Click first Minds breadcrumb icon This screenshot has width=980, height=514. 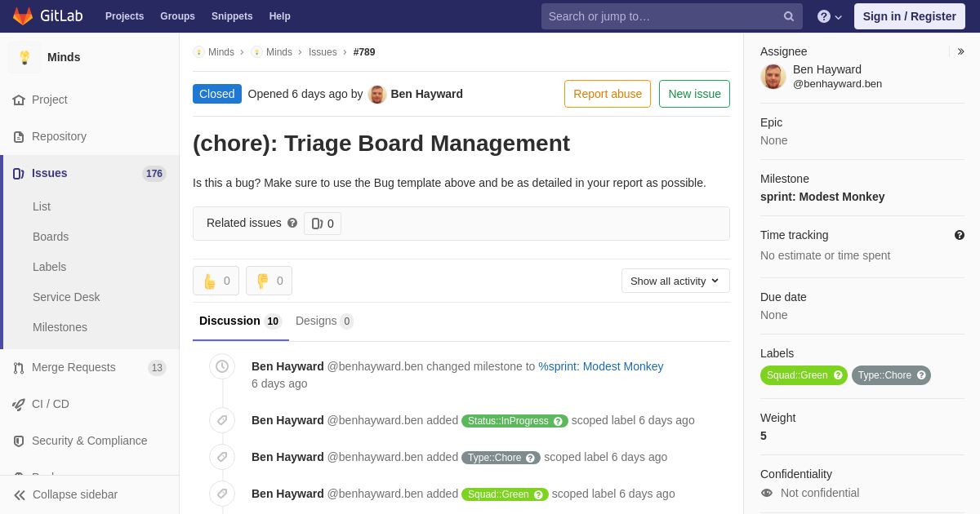pyautogui.click(x=198, y=51)
